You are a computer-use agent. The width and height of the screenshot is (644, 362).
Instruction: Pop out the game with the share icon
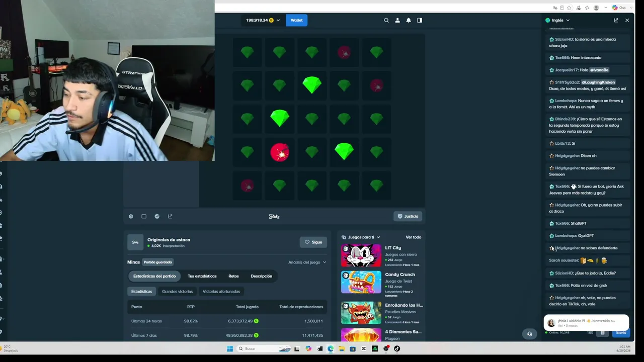click(170, 216)
